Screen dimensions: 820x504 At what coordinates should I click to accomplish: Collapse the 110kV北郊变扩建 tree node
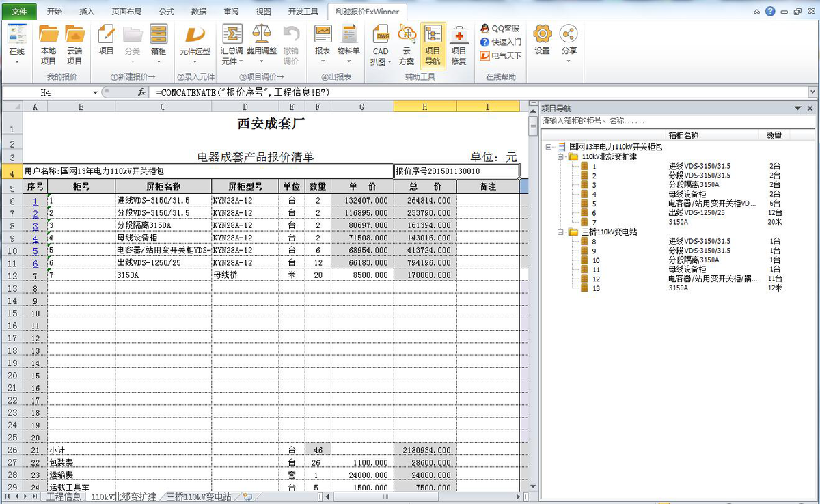[561, 157]
